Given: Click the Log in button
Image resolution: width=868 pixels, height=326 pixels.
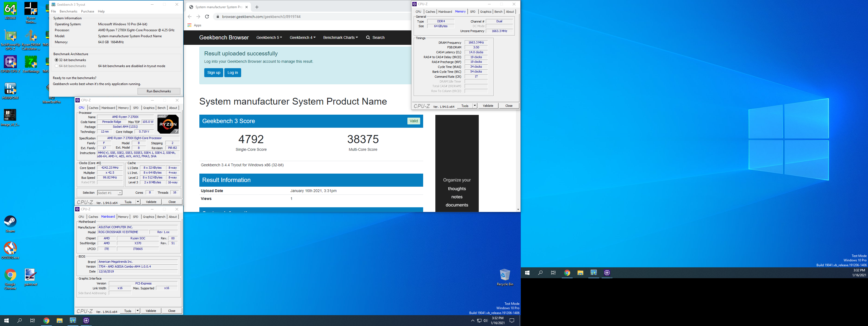Looking at the screenshot, I should click(x=232, y=73).
